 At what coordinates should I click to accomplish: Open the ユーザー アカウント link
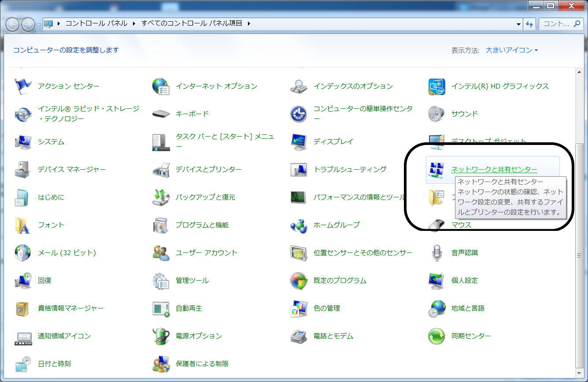point(206,253)
